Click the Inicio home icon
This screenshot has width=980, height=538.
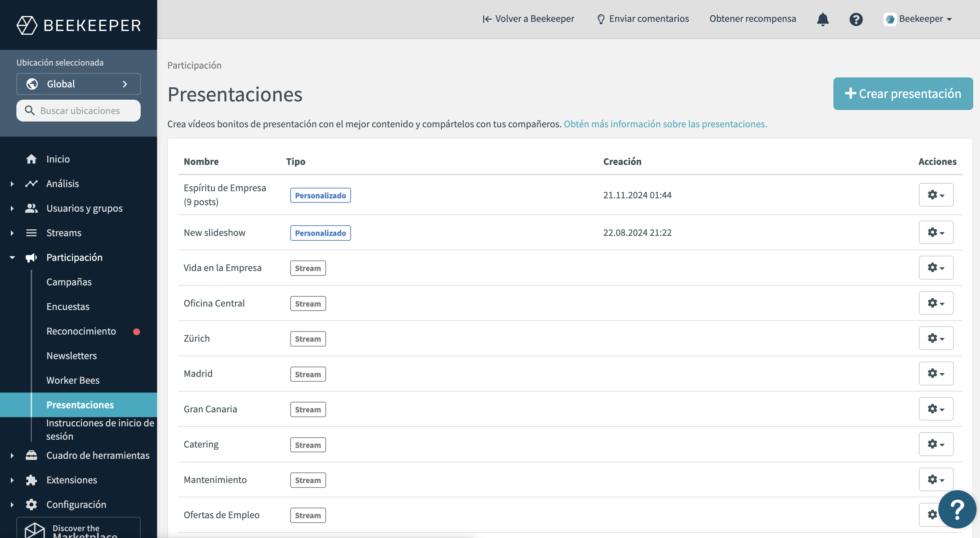pos(31,159)
